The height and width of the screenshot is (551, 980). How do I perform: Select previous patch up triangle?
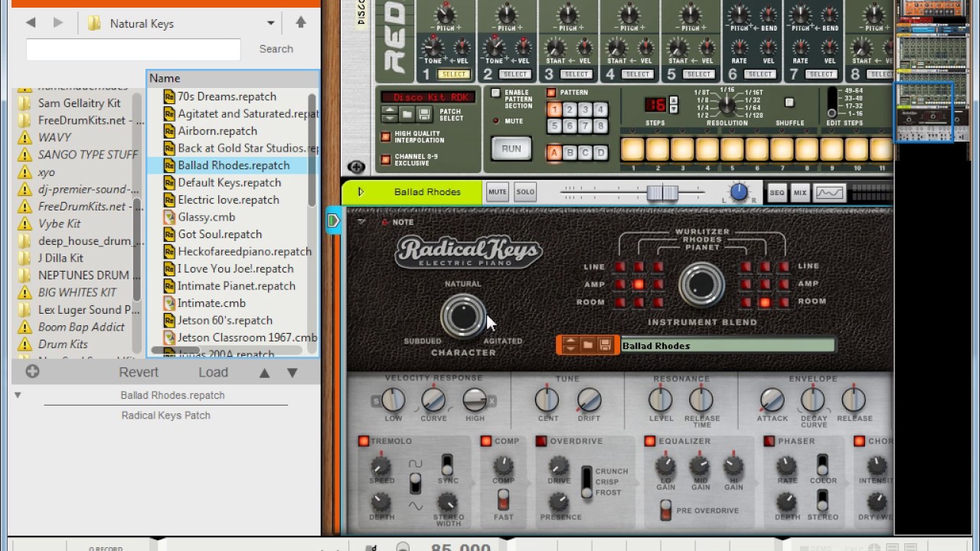(264, 373)
